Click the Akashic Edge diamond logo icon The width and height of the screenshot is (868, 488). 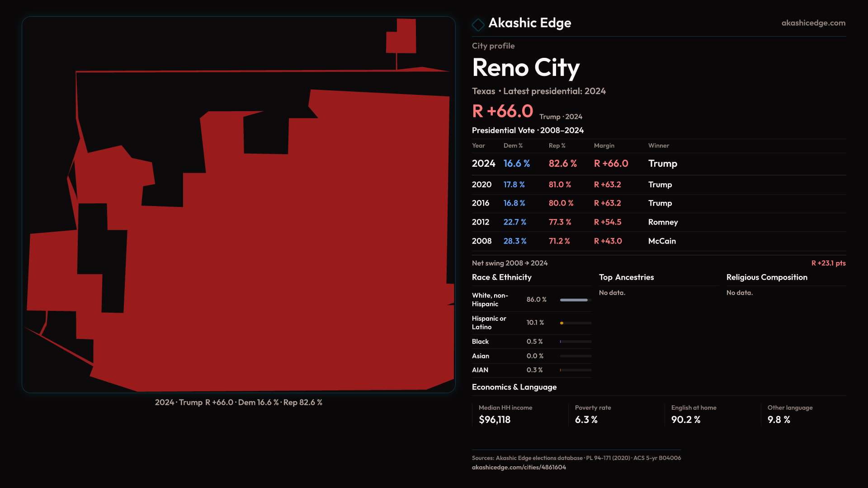point(478,24)
